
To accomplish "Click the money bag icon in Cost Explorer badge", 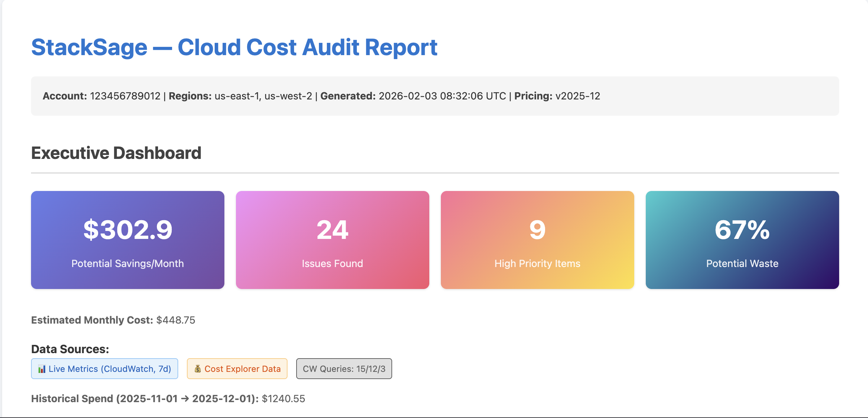I will 197,369.
